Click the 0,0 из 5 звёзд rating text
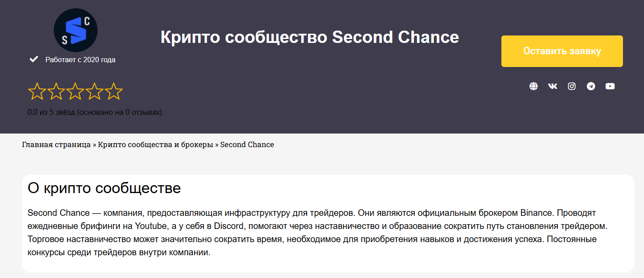The width and height of the screenshot is (644, 278). click(94, 112)
